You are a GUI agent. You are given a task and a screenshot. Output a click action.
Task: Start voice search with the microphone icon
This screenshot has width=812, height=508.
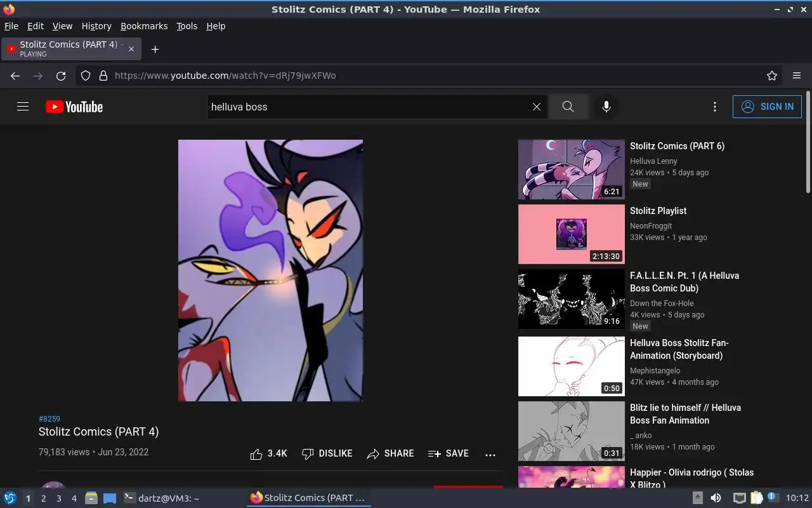606,107
